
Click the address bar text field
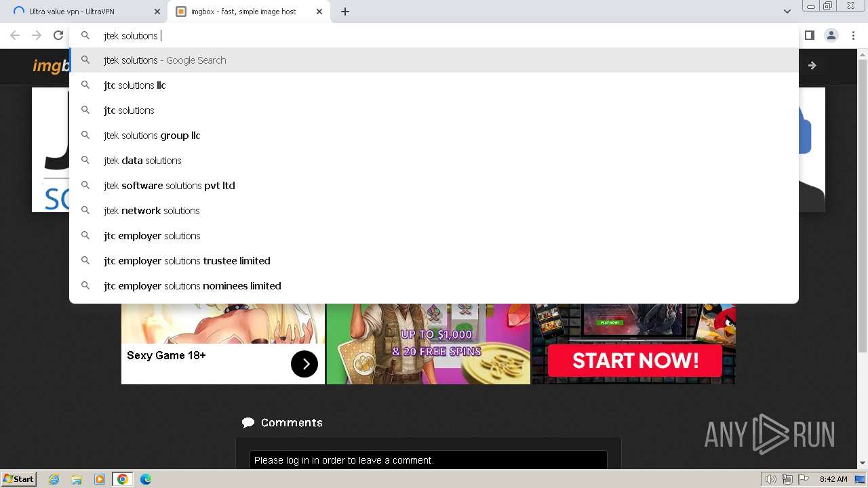point(434,36)
